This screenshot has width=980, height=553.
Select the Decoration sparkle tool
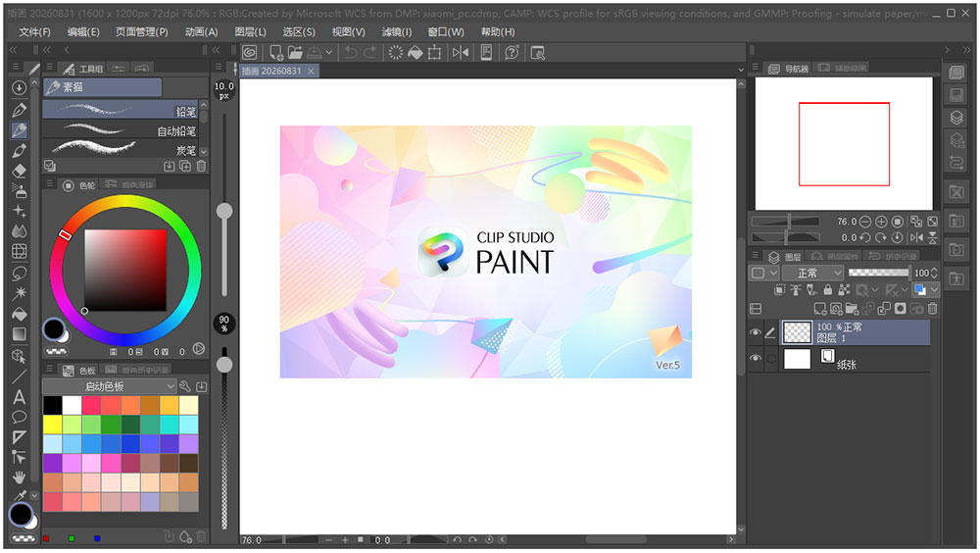pyautogui.click(x=19, y=211)
